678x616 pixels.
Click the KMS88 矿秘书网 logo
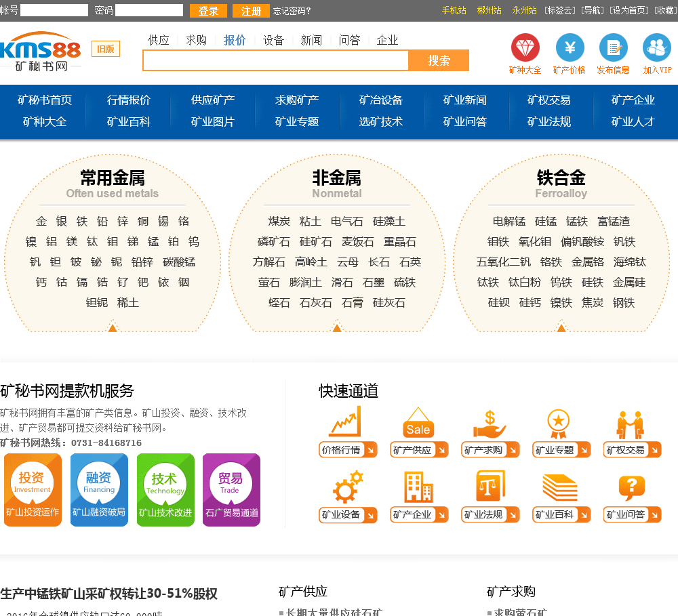(41, 51)
